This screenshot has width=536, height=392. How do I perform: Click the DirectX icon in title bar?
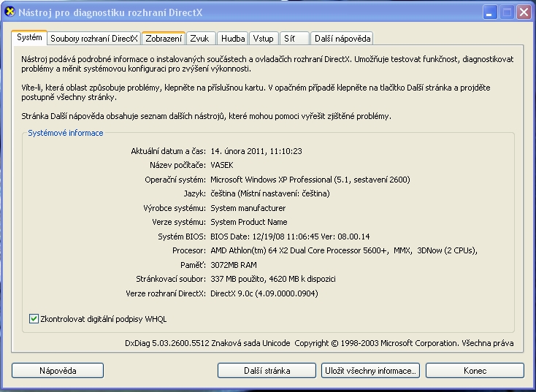[x=10, y=12]
